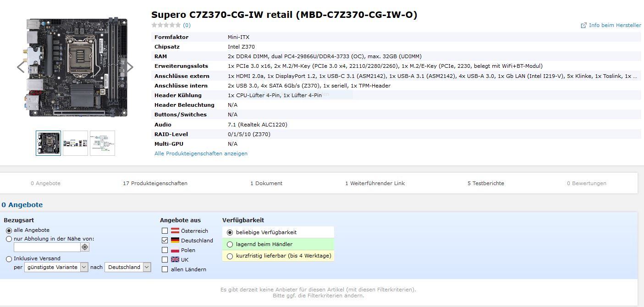
Task: Click the external link icon beside Info beim Hersteller
Action: click(583, 25)
